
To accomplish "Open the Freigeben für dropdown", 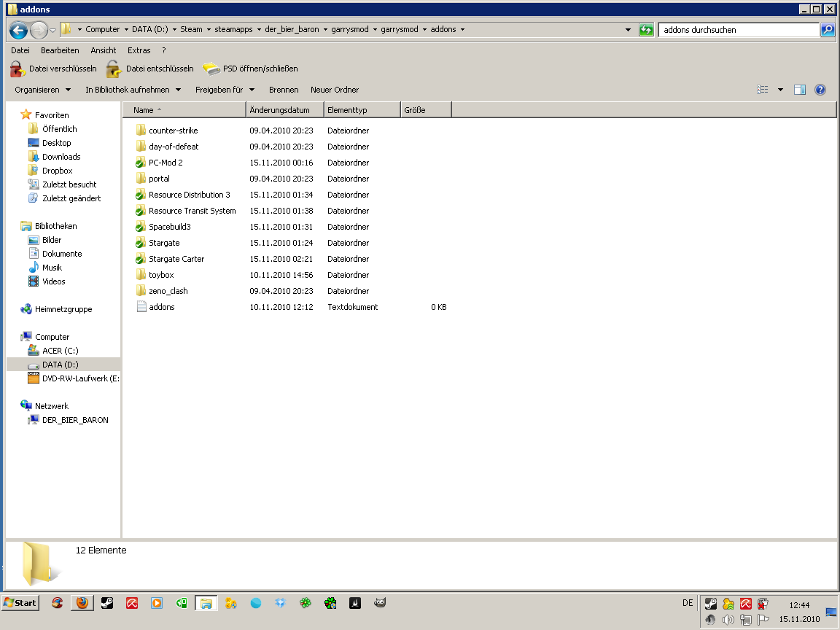I will [225, 90].
